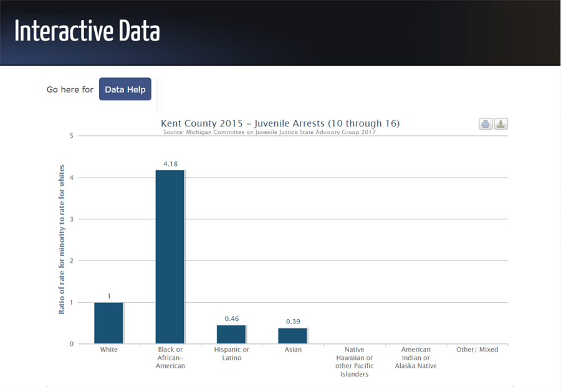This screenshot has height=392, width=561.
Task: Open the Data Help button
Action: click(x=125, y=89)
